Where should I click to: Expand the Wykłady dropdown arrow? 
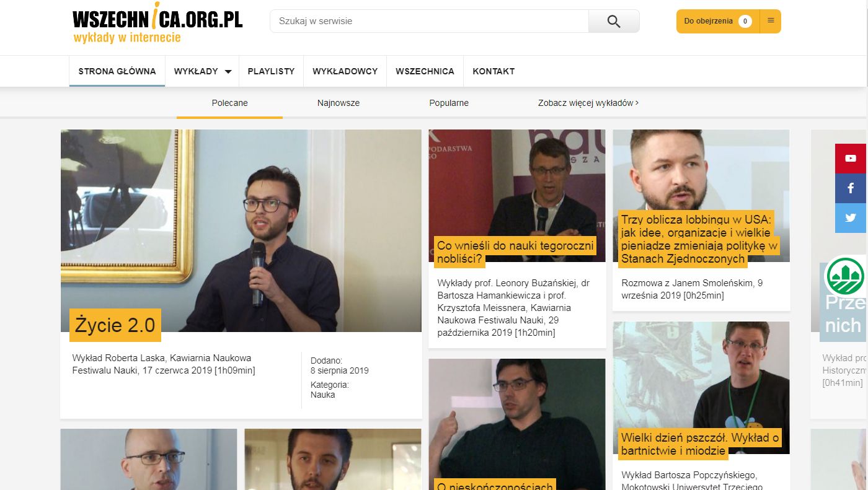[228, 72]
